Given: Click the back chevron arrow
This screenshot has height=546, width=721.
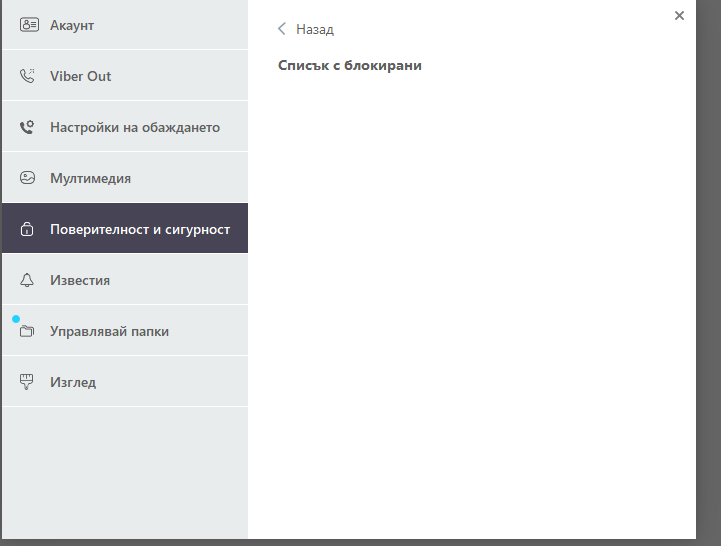Looking at the screenshot, I should pos(282,29).
